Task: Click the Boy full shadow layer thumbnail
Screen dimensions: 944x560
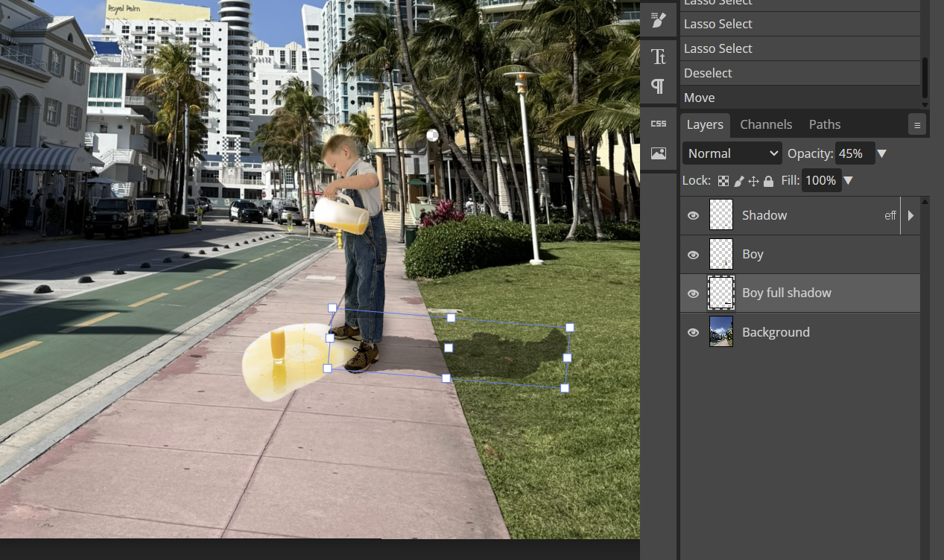Action: click(721, 293)
